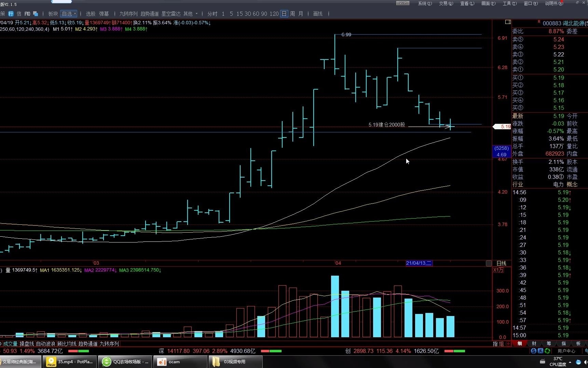Switch to the 细 detail tab
The height and width of the screenshot is (368, 588).
519,344
